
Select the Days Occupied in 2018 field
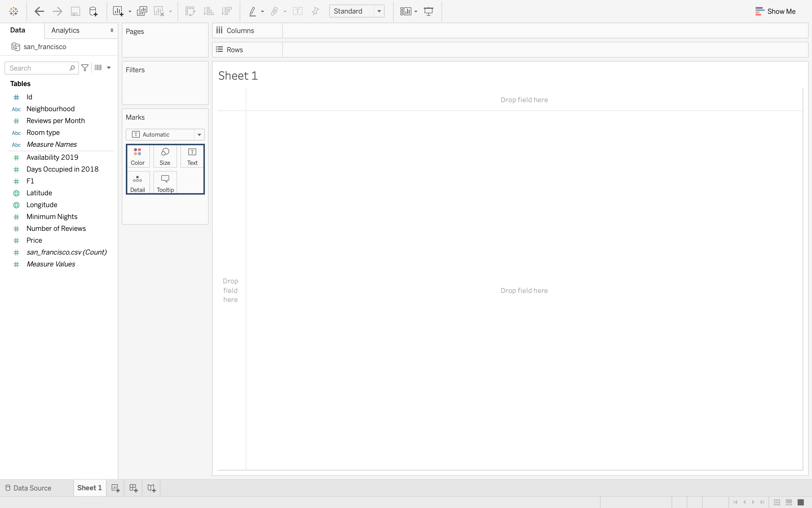pyautogui.click(x=62, y=169)
